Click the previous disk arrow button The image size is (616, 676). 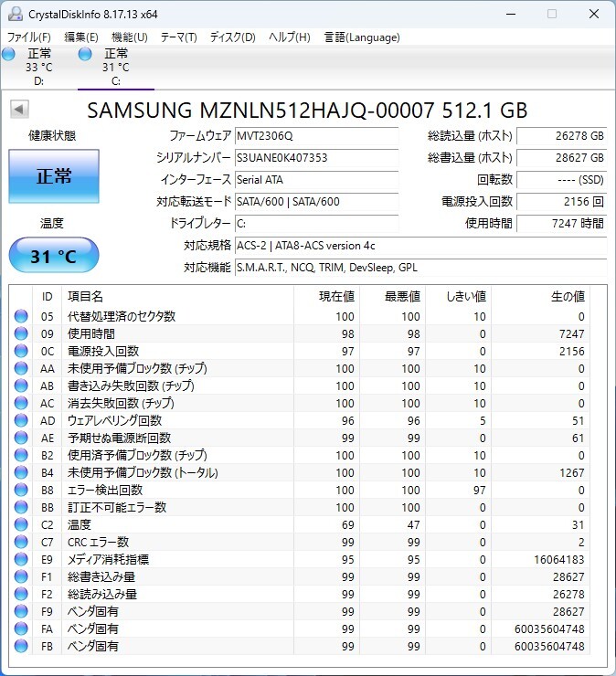(19, 109)
